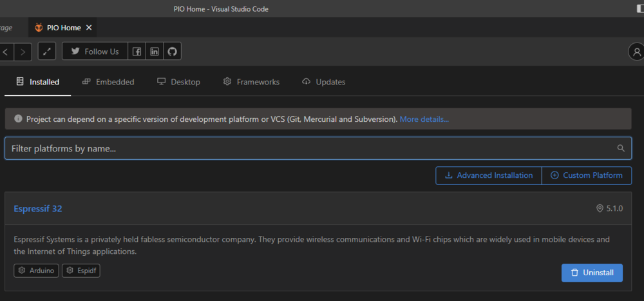Select the PIO Home editor tab
Image resolution: width=644 pixels, height=301 pixels.
[x=63, y=28]
